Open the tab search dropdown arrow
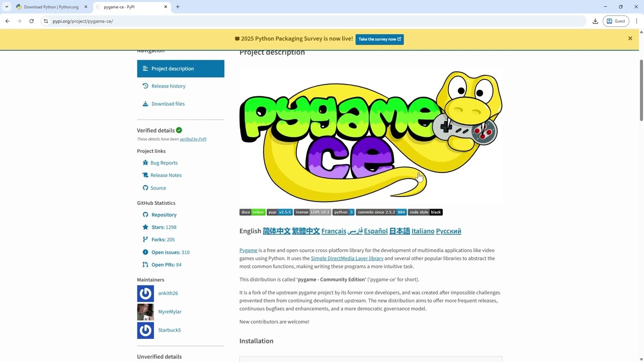The image size is (644, 362). point(7,7)
